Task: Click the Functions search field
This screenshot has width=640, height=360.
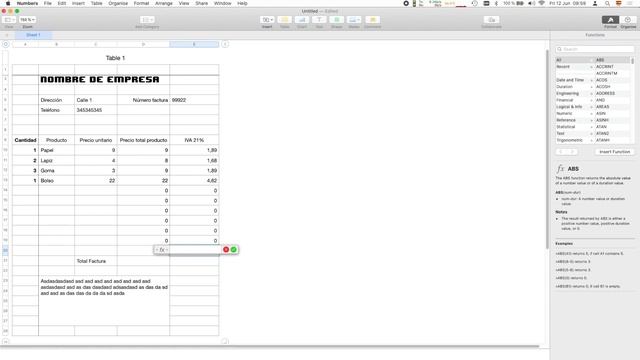Action: pos(595,49)
